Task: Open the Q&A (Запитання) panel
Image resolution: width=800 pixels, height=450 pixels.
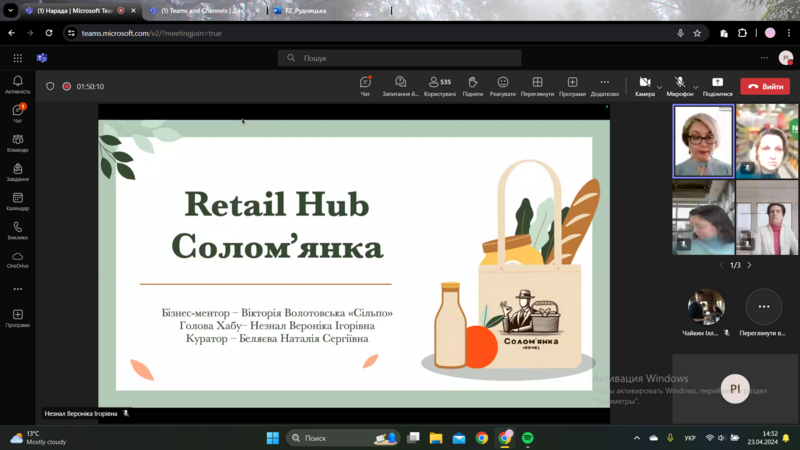Action: (401, 86)
